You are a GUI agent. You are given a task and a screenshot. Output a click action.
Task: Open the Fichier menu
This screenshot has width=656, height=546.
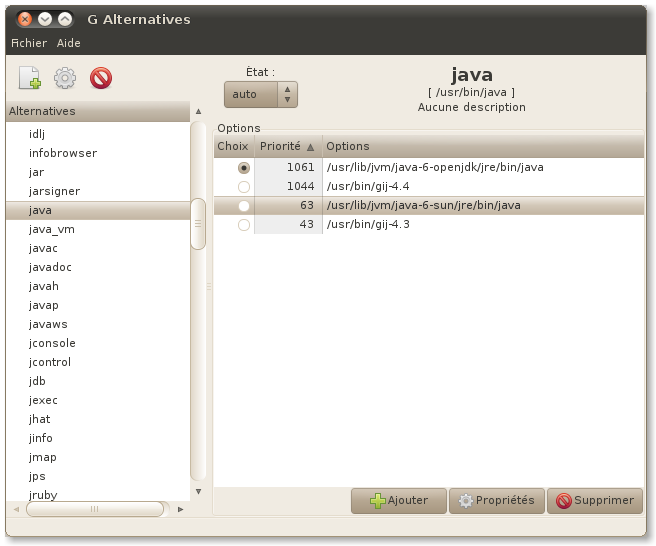pos(29,43)
